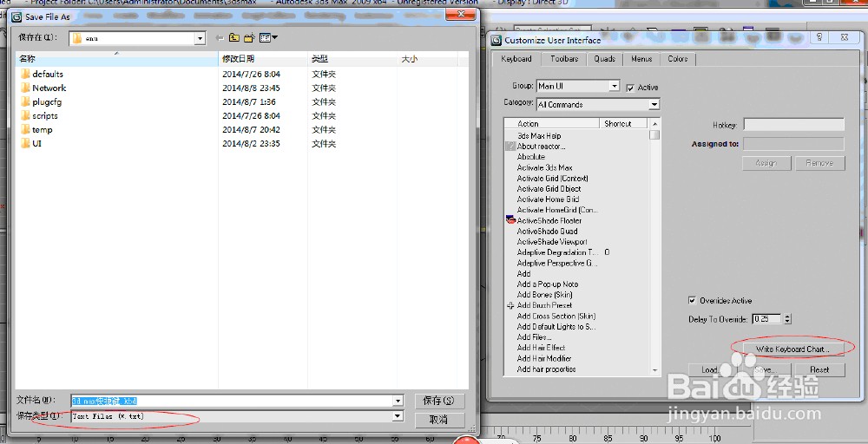Click the Add Brush Preset plus icon
The height and width of the screenshot is (444, 868).
click(x=510, y=305)
